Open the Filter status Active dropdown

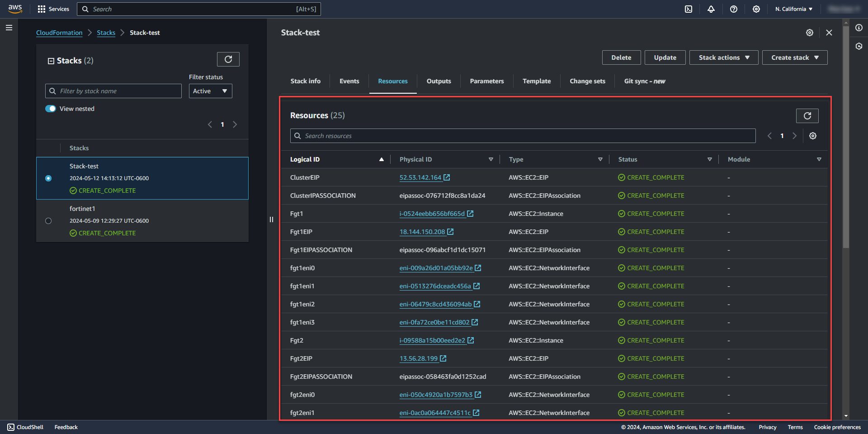tap(210, 91)
